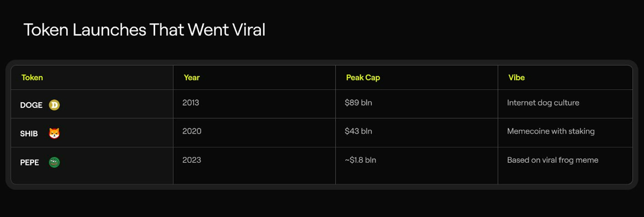Click the $43 bln peak cap
Screen dimensions: 644x217
358,131
